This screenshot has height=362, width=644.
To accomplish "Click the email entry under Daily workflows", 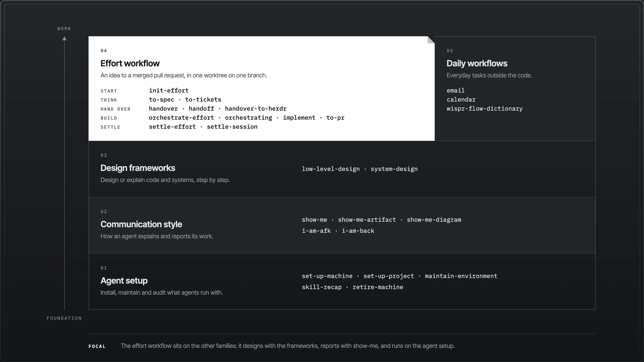I will [x=456, y=90].
